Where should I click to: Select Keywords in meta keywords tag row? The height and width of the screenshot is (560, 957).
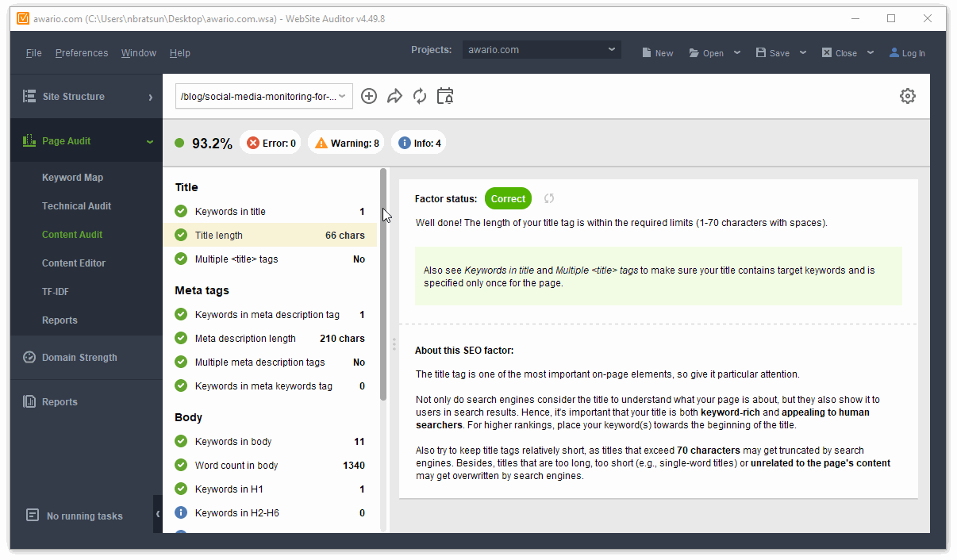click(270, 385)
